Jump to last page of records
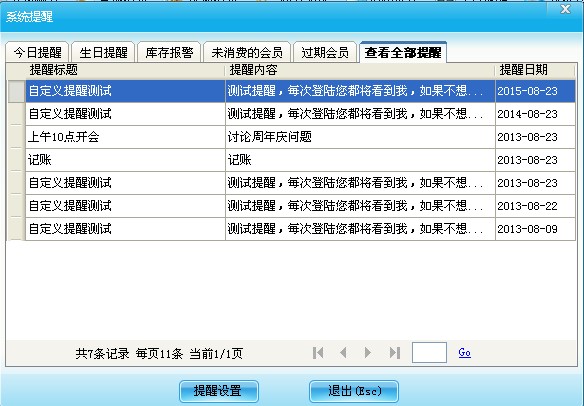The height and width of the screenshot is (406, 584). [x=395, y=352]
